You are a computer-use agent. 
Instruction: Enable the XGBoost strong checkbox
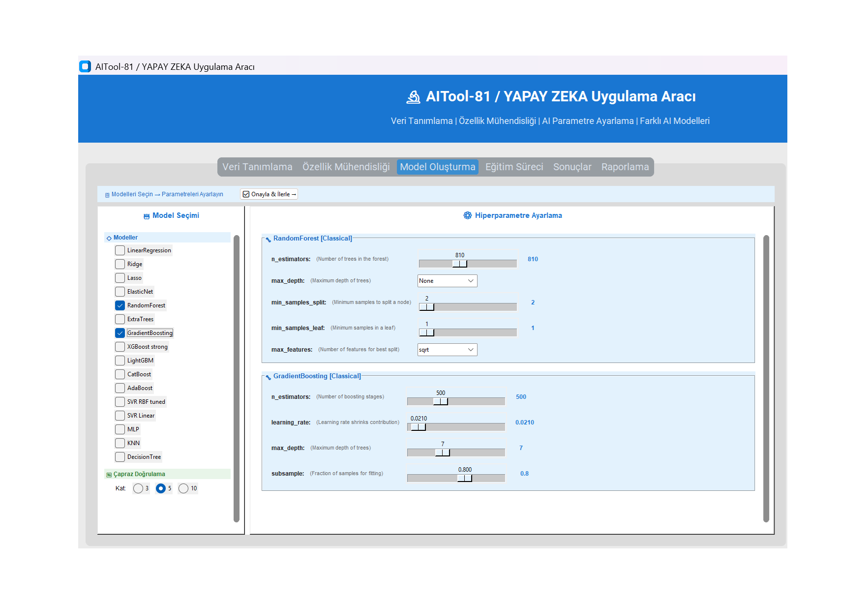[120, 347]
